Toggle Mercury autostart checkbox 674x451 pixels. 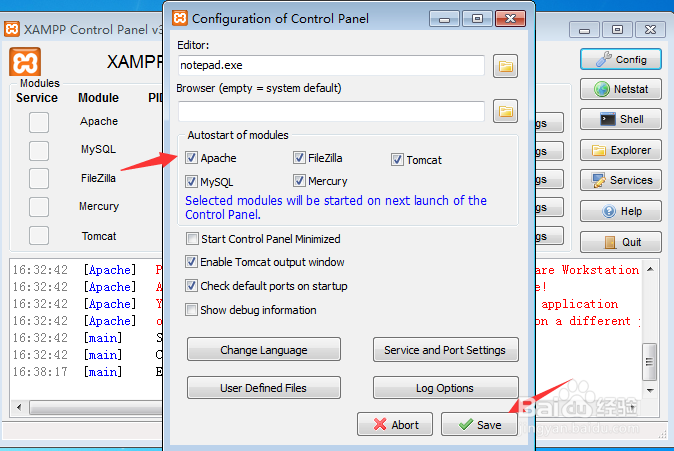tap(299, 181)
